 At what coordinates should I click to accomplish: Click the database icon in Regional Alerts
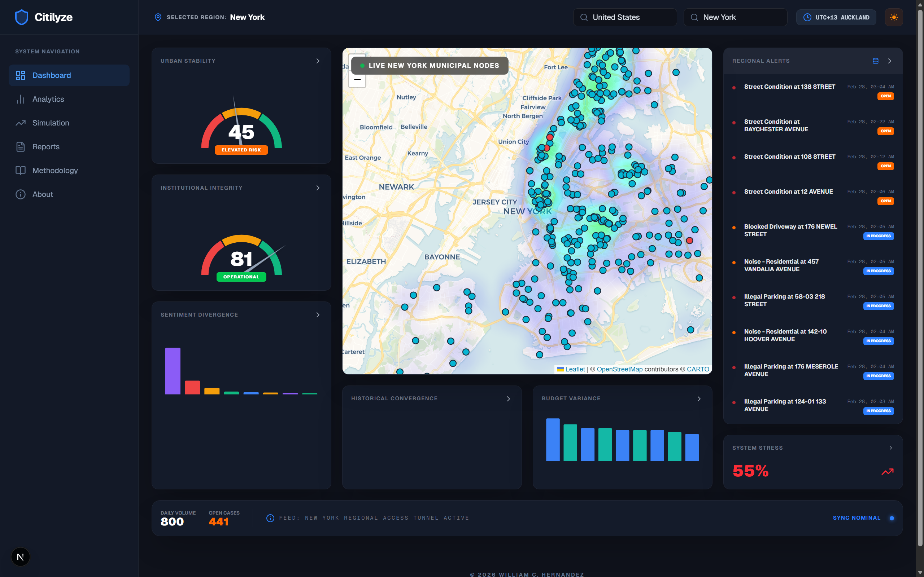pyautogui.click(x=876, y=61)
